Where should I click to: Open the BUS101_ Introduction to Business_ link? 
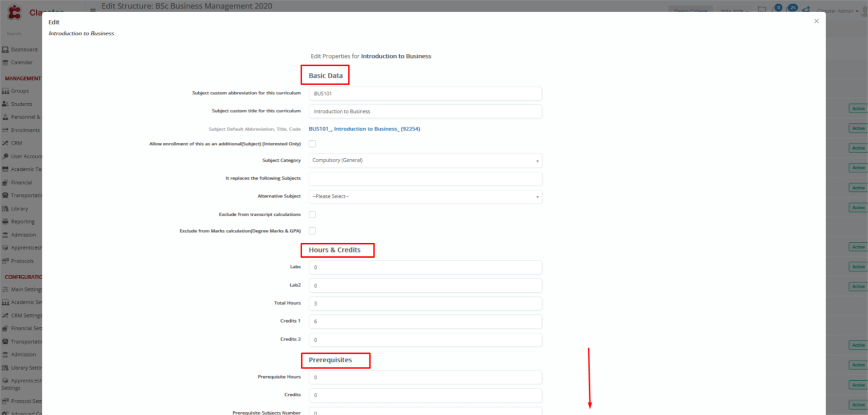pyautogui.click(x=364, y=129)
